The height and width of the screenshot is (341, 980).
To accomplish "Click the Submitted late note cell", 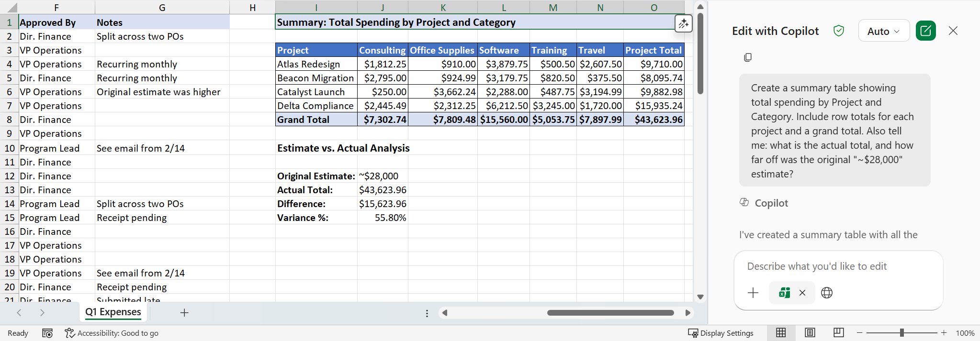I will [162, 299].
